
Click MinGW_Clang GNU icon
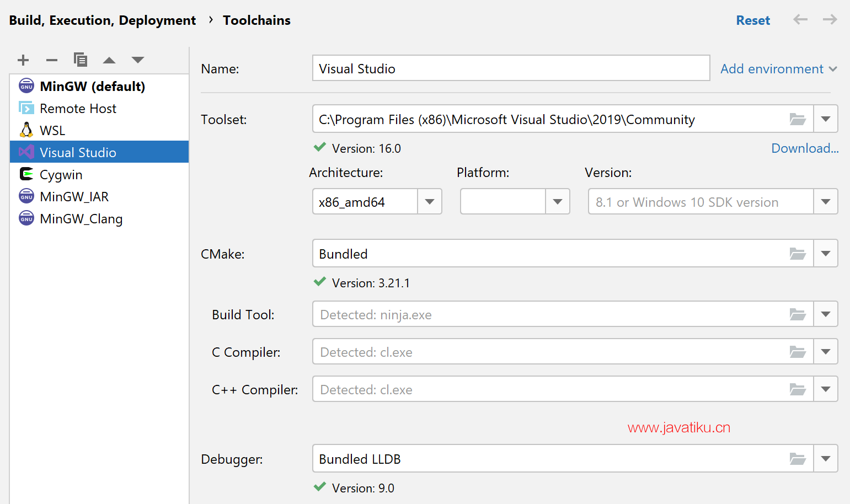click(26, 218)
